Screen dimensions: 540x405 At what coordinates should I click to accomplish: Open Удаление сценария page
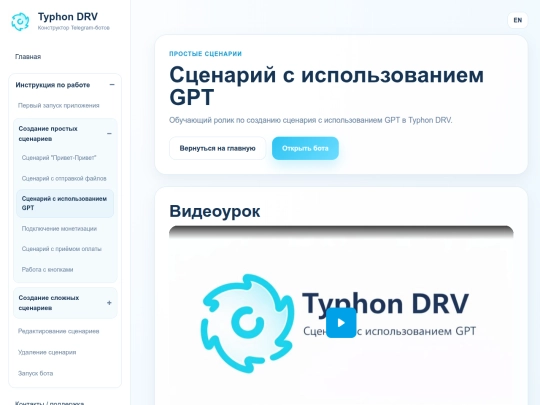47,352
